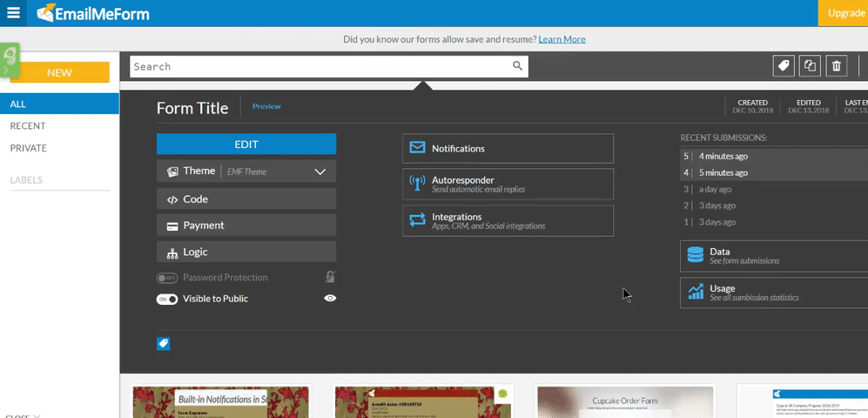Viewport: 868px width, 418px height.
Task: Select the ALL sidebar item
Action: [60, 104]
